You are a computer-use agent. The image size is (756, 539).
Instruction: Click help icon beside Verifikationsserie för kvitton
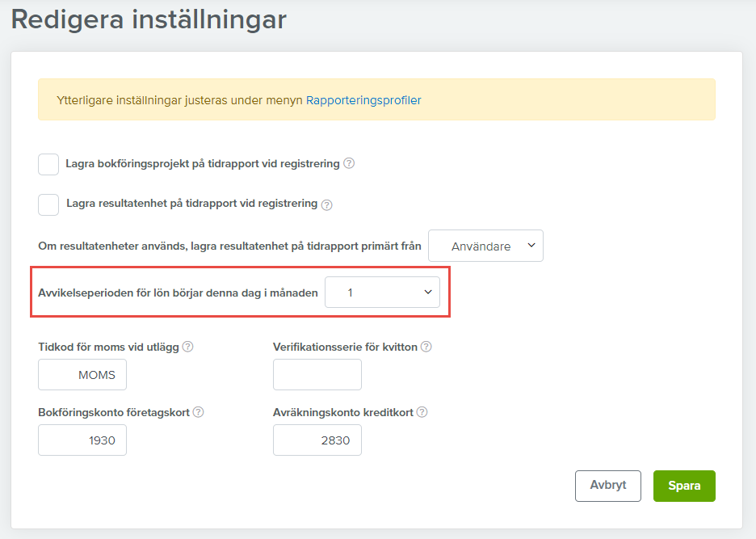426,347
